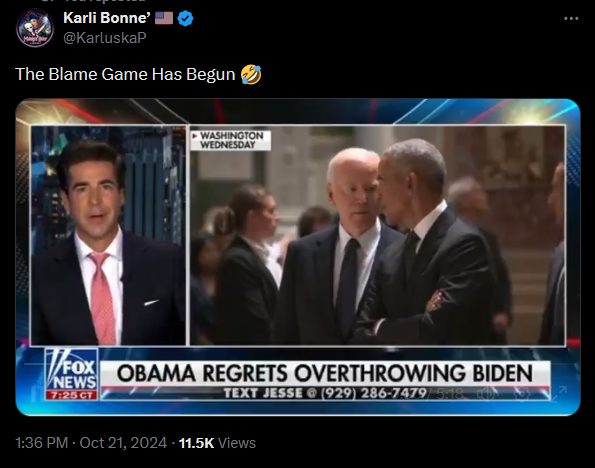Click the tweet text 'The Blame Game Has Begun'

click(125, 74)
